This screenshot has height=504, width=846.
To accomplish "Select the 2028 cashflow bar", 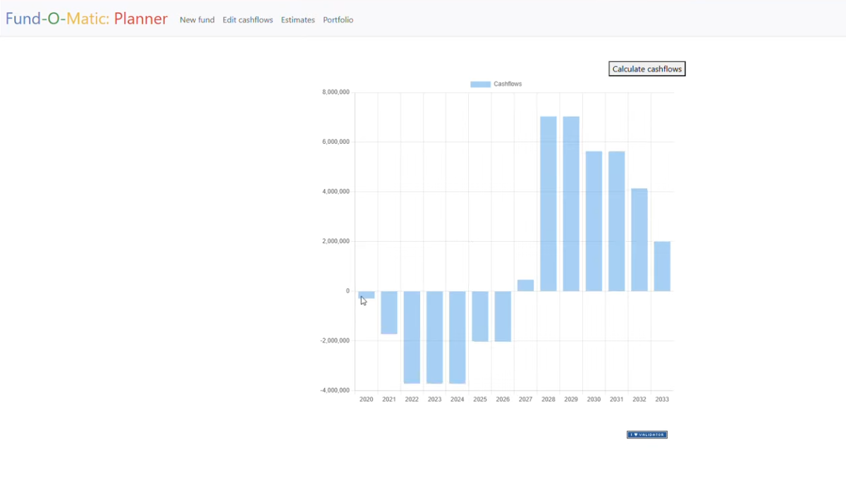I will pyautogui.click(x=548, y=204).
